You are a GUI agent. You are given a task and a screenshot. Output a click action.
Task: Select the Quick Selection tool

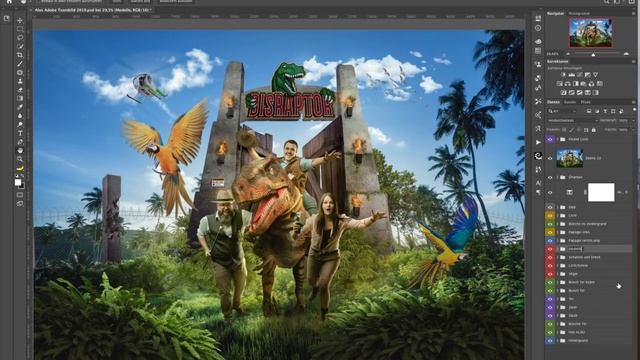(20, 46)
